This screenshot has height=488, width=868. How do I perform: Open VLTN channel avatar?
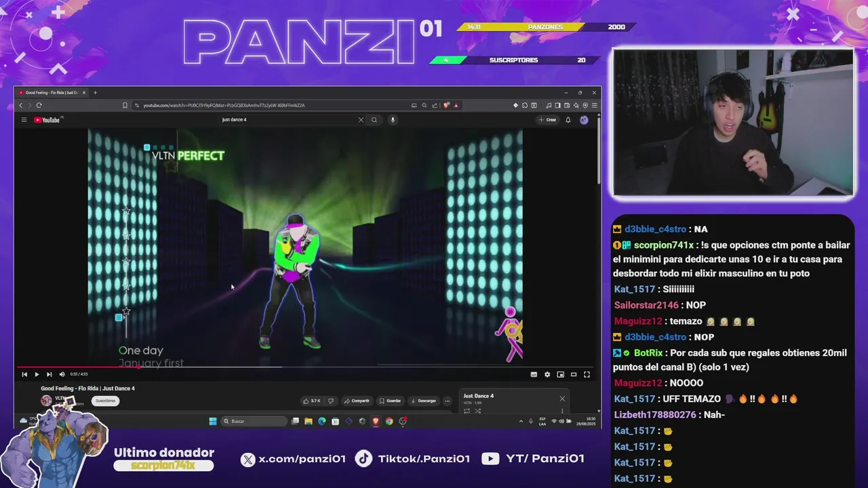tap(46, 401)
